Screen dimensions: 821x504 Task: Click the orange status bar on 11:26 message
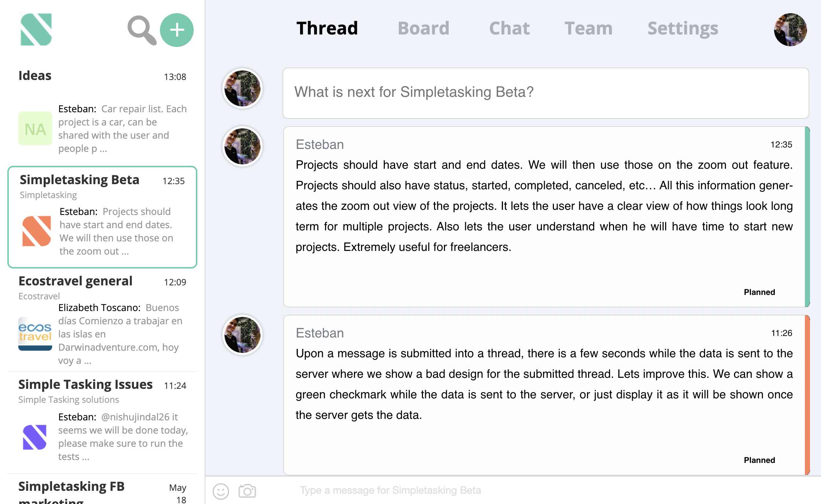[807, 395]
